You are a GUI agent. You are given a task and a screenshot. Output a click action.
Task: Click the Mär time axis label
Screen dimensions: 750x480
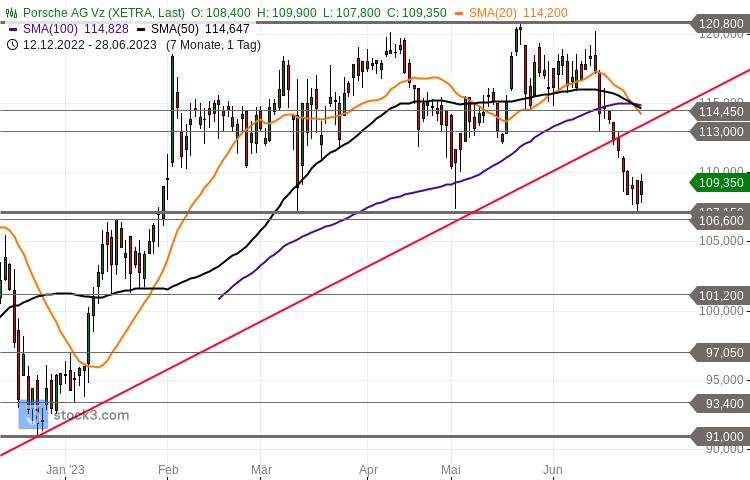click(x=261, y=469)
